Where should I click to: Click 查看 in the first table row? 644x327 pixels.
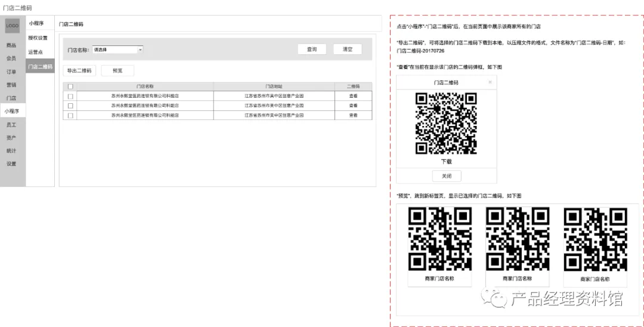pos(353,95)
